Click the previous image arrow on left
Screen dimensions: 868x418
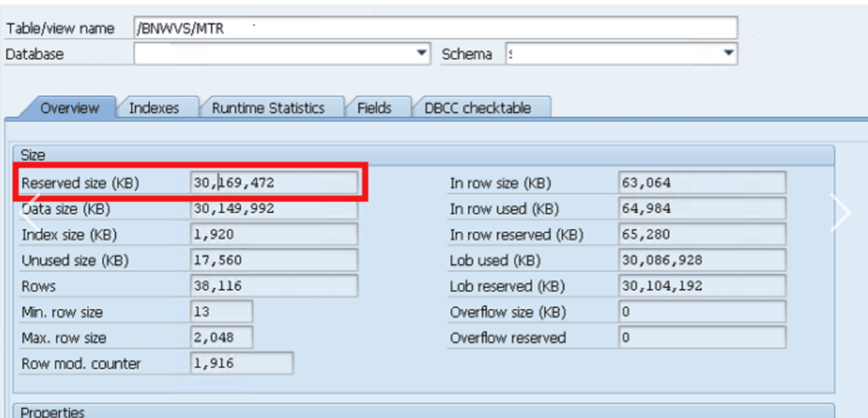click(x=30, y=212)
